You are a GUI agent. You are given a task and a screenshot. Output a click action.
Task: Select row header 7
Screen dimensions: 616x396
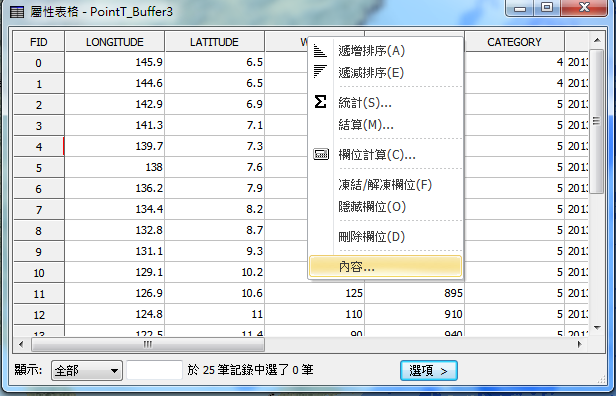[x=38, y=210]
